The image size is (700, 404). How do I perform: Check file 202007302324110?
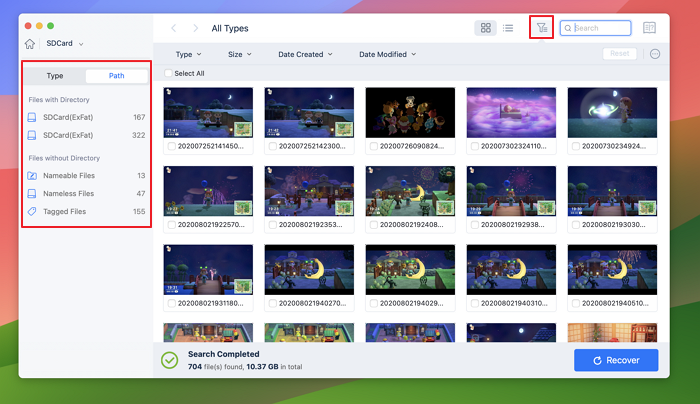click(475, 146)
